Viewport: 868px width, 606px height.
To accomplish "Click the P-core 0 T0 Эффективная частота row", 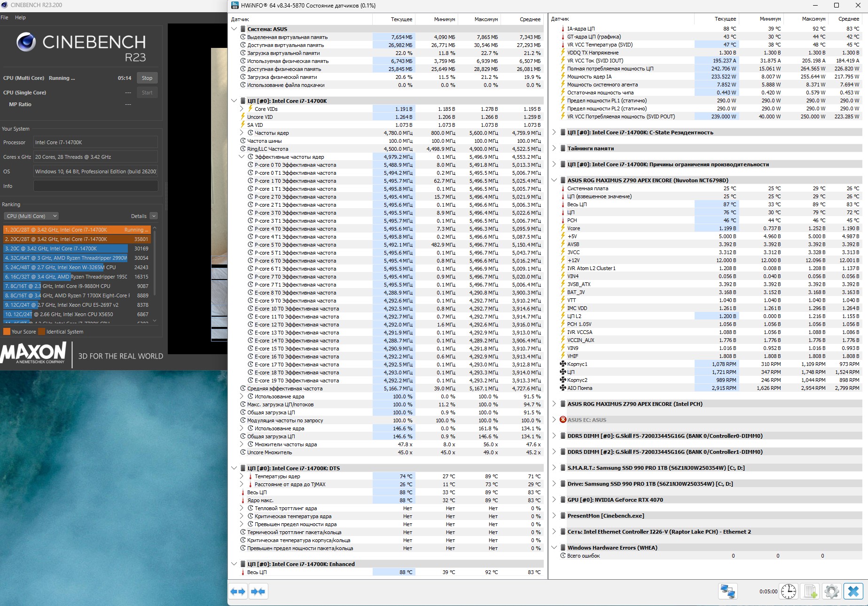I will (387, 165).
